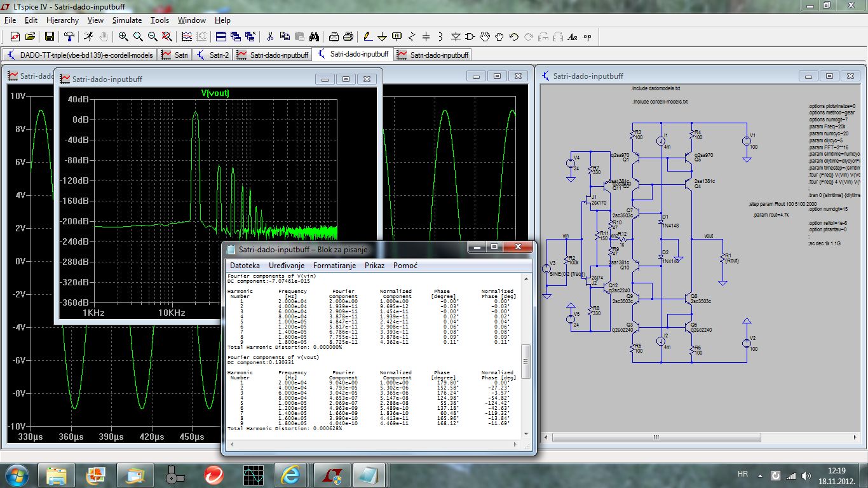Switch to the Satri tab
The width and height of the screenshot is (868, 488).
pos(175,55)
